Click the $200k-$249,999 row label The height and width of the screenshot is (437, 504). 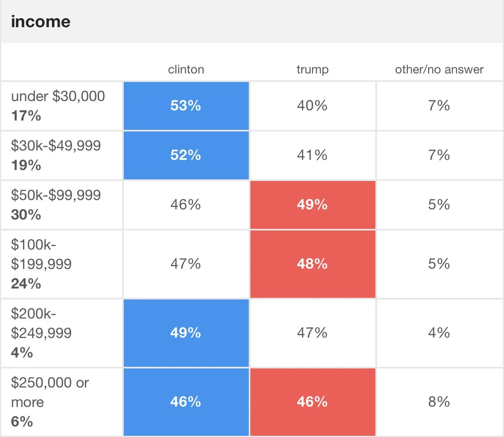[41, 324]
